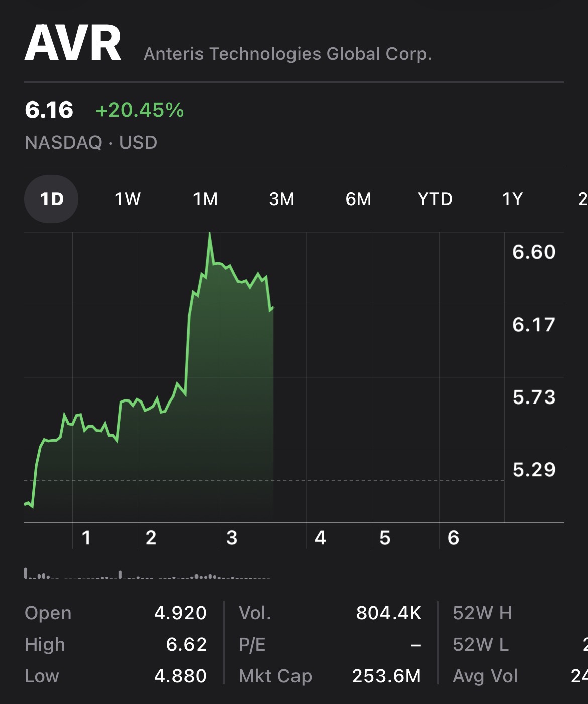The height and width of the screenshot is (704, 588).
Task: Switch to the 1W chart range
Action: pyautogui.click(x=128, y=199)
